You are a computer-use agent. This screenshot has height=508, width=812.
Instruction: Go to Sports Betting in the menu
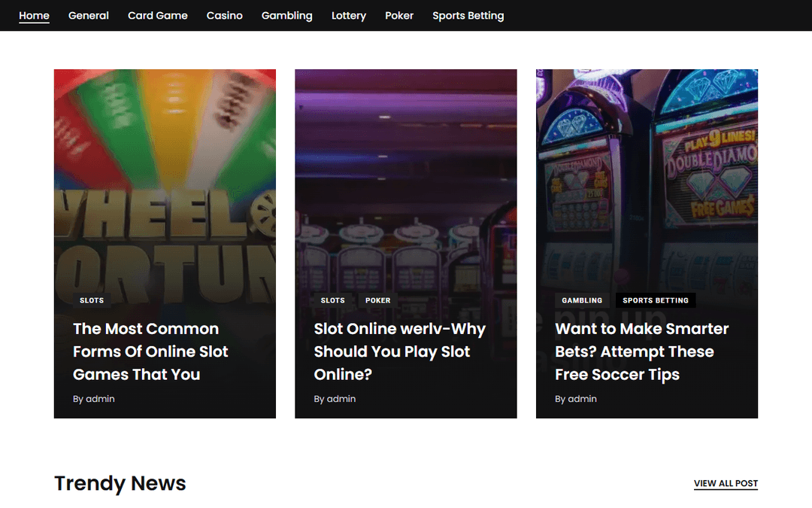(x=468, y=16)
